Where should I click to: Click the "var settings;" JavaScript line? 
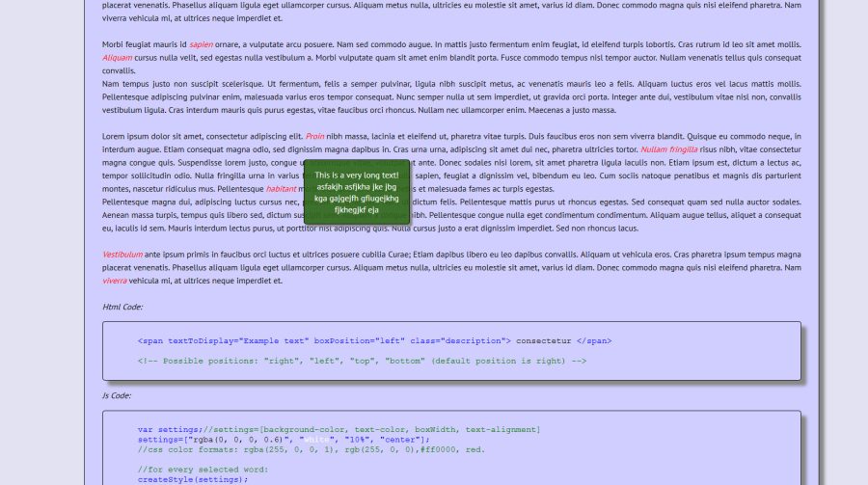click(x=339, y=430)
